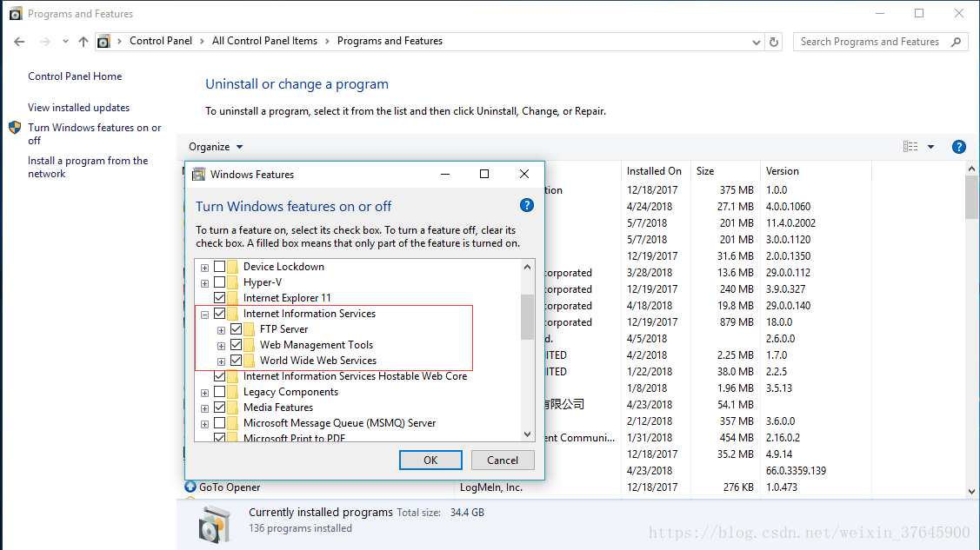Open the Organize menu

click(x=216, y=147)
